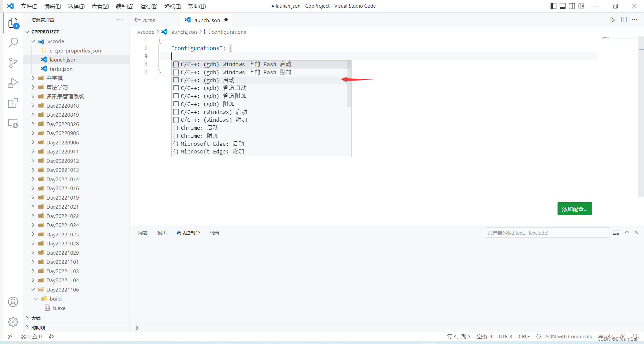The width and height of the screenshot is (644, 344).
Task: Toggle bottom panel layout icon
Action: 563,6
